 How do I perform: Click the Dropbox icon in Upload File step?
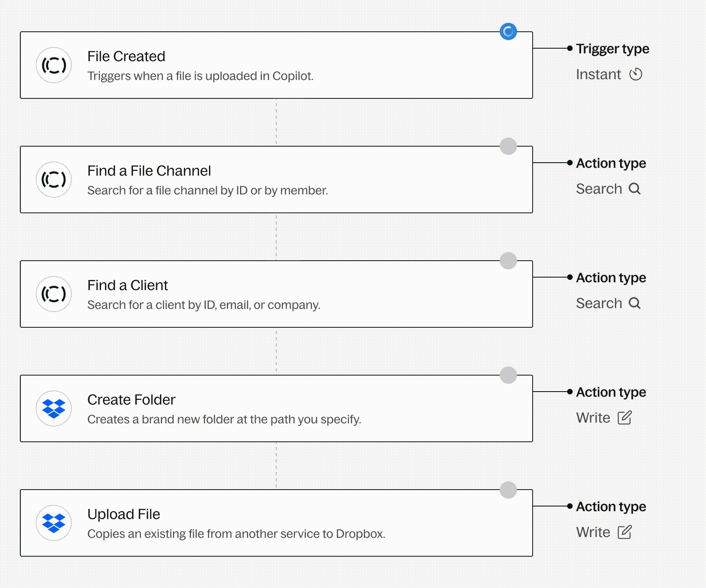54,523
